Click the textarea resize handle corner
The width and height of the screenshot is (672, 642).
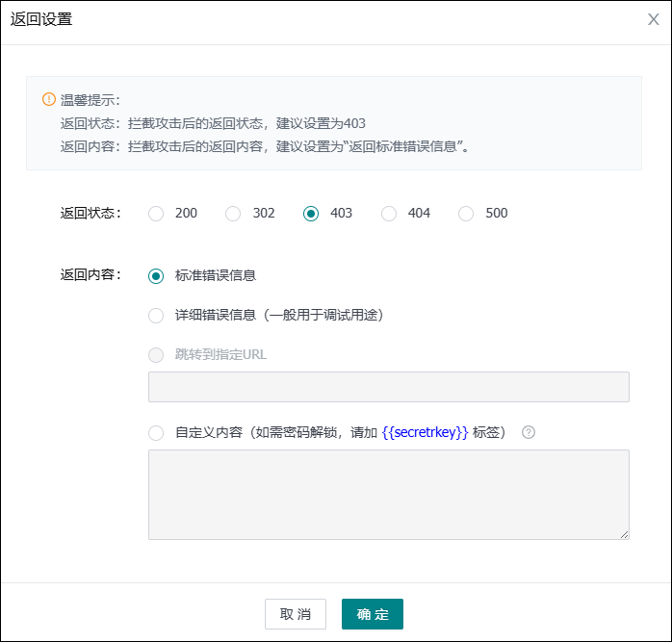(625, 534)
